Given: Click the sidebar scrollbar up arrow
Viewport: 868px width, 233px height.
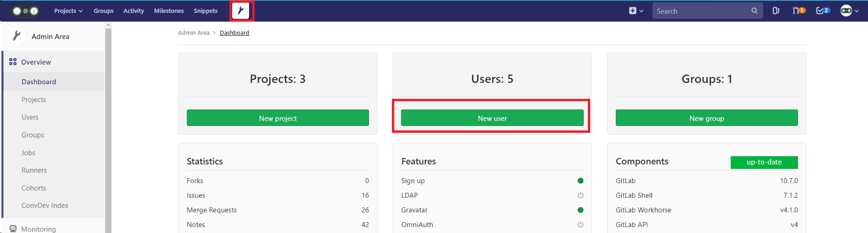Looking at the screenshot, I should 108,25.
